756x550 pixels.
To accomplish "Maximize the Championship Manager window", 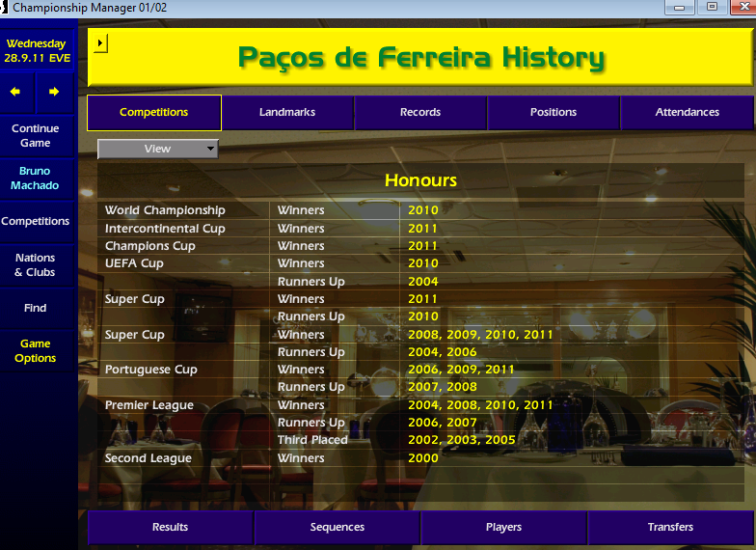I will point(712,8).
